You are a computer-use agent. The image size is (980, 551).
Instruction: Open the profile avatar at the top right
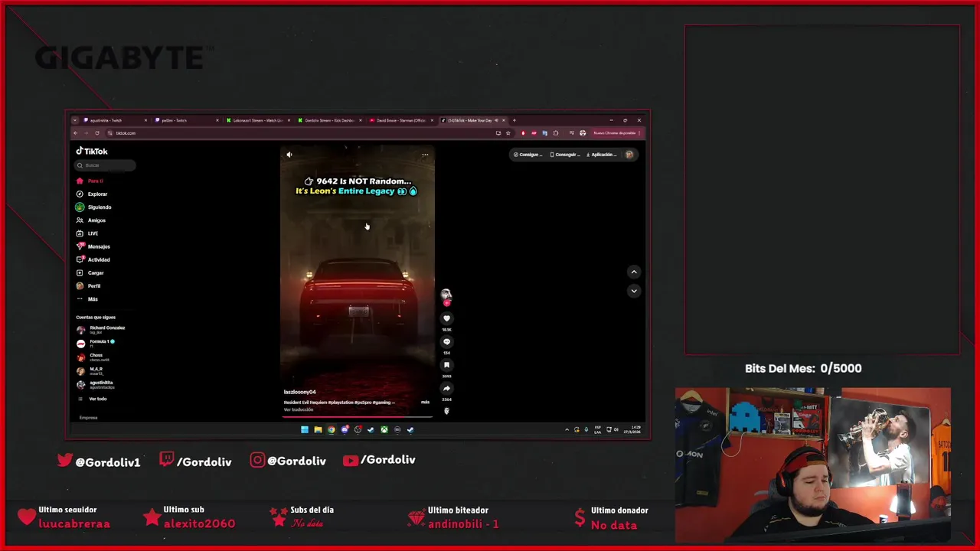pos(629,155)
